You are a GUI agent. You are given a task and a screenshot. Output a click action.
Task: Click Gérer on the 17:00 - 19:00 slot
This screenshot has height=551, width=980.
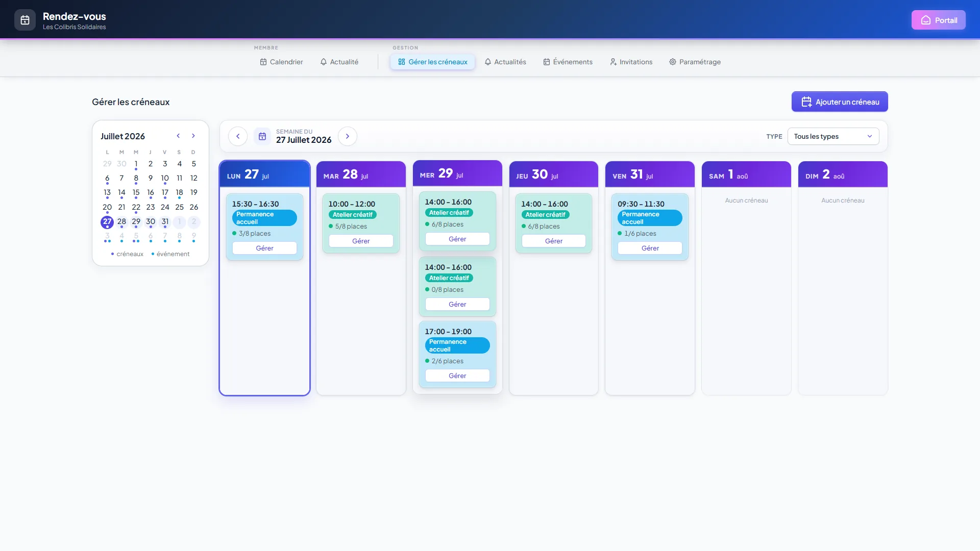(x=457, y=376)
